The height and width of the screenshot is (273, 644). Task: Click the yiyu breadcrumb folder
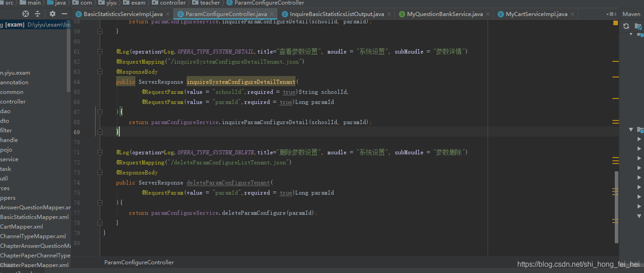(x=107, y=3)
